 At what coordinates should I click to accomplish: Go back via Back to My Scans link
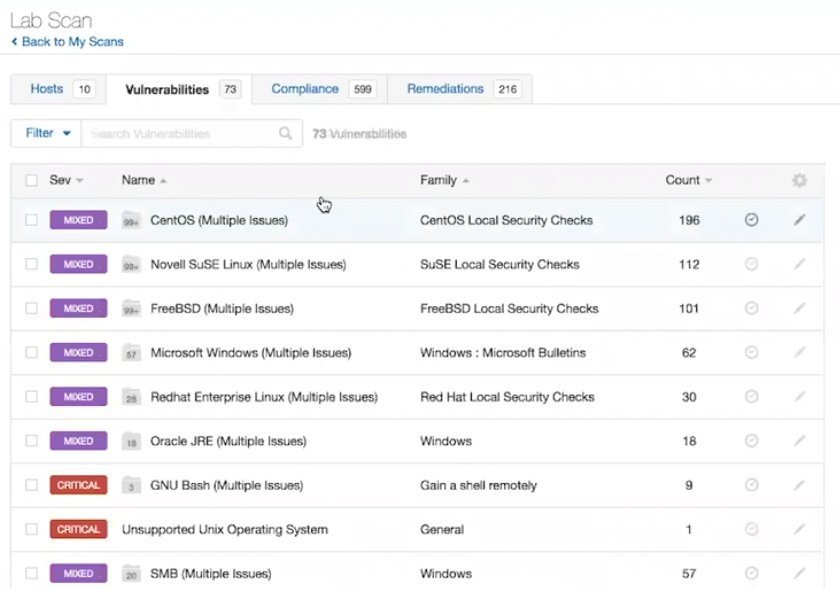tap(68, 42)
